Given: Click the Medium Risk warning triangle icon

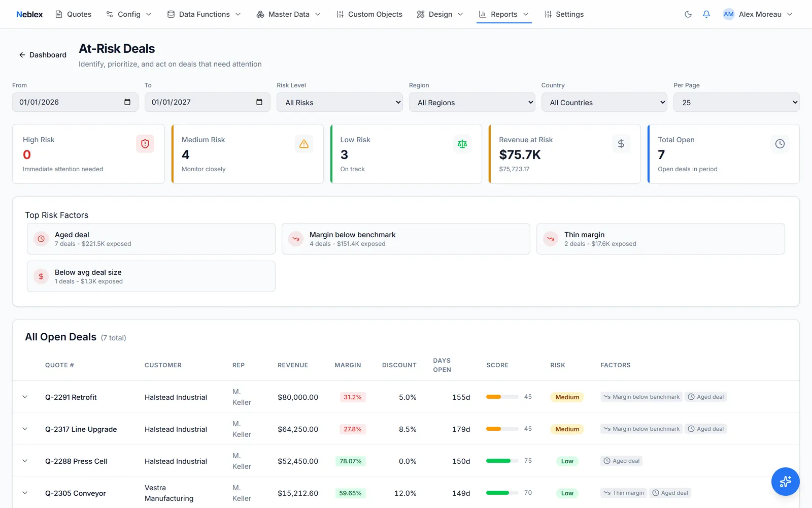Looking at the screenshot, I should click(x=304, y=144).
